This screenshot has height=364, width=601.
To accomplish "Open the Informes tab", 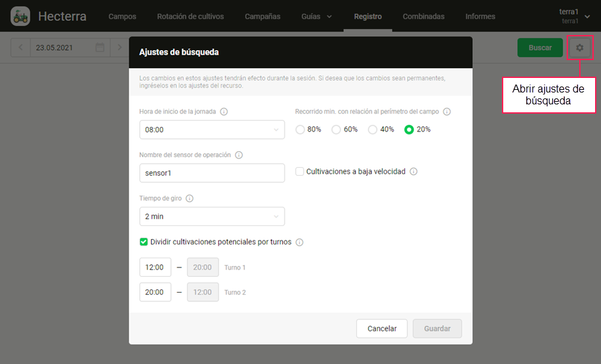I will coord(480,17).
